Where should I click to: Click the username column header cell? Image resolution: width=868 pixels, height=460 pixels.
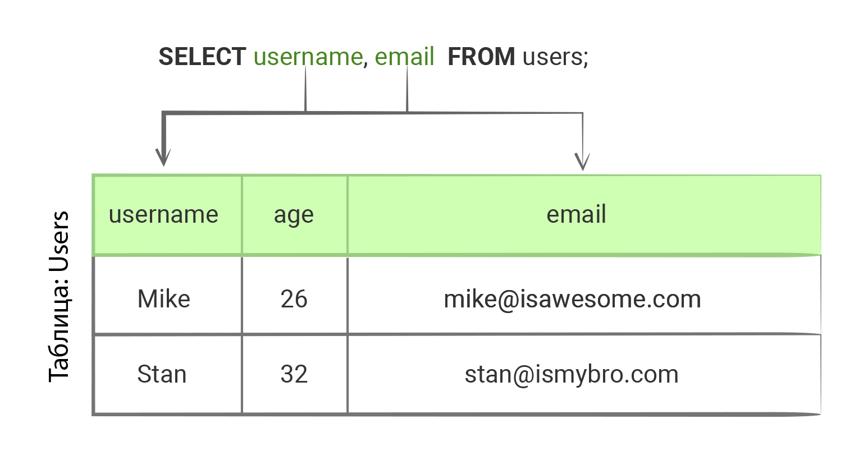point(163,215)
